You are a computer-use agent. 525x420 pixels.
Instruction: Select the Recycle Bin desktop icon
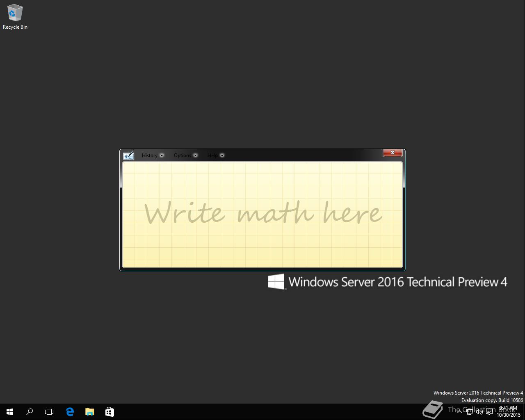[15, 17]
